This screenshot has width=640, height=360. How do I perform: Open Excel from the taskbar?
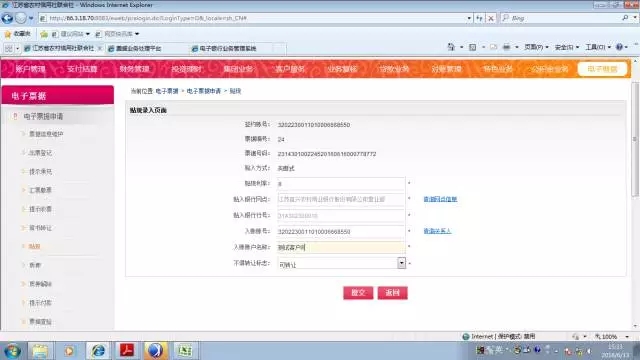click(184, 351)
